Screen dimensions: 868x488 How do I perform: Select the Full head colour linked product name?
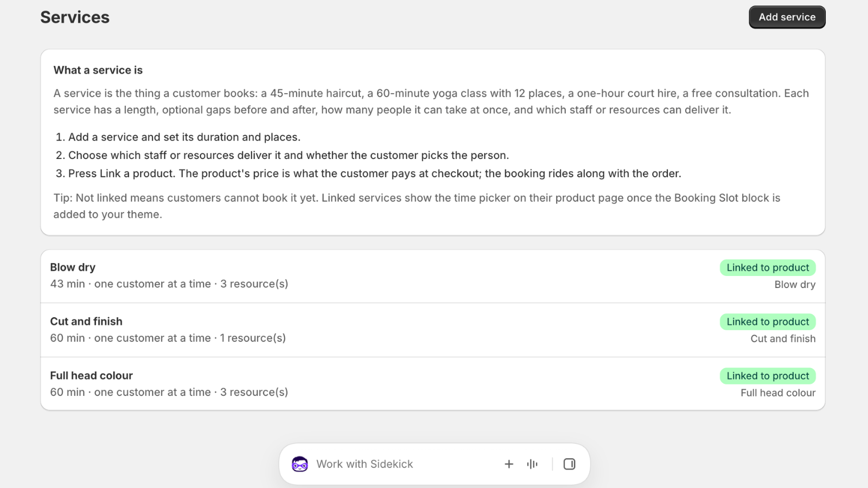tap(778, 393)
